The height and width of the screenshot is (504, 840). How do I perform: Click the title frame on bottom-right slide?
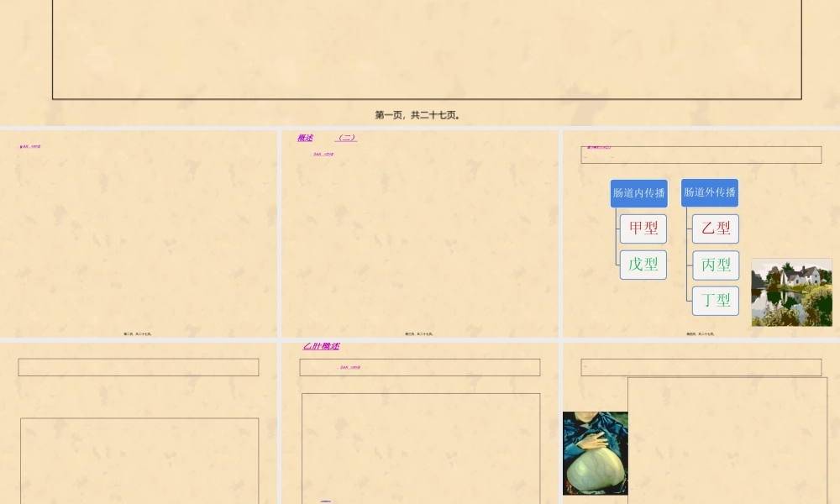701,366
